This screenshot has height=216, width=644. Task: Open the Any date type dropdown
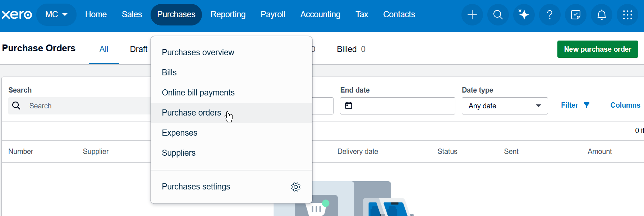click(x=505, y=106)
